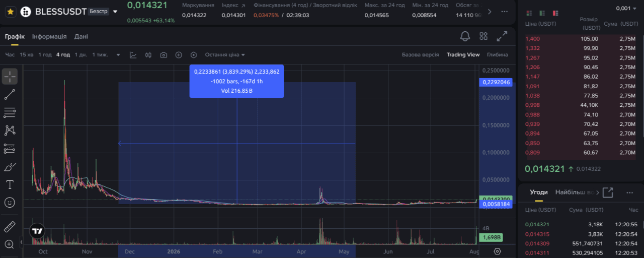
Task: Take a chart snapshot with camera icon
Action: click(164, 55)
